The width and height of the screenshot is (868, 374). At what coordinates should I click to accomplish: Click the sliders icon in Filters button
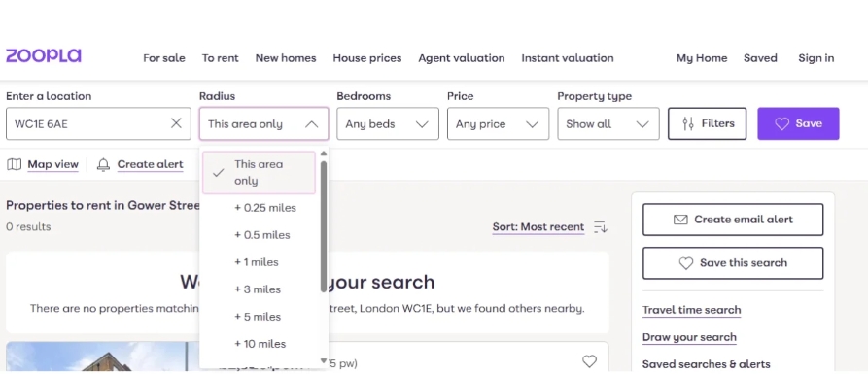click(x=688, y=124)
